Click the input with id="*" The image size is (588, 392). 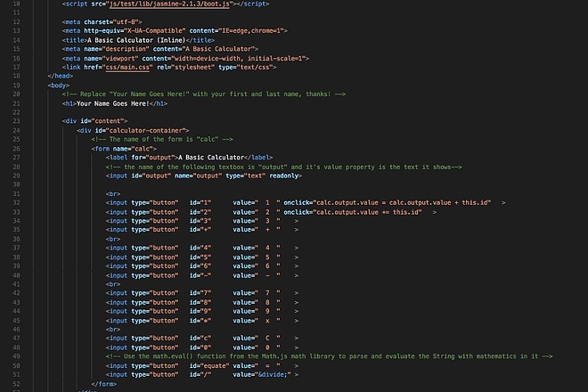click(x=201, y=321)
